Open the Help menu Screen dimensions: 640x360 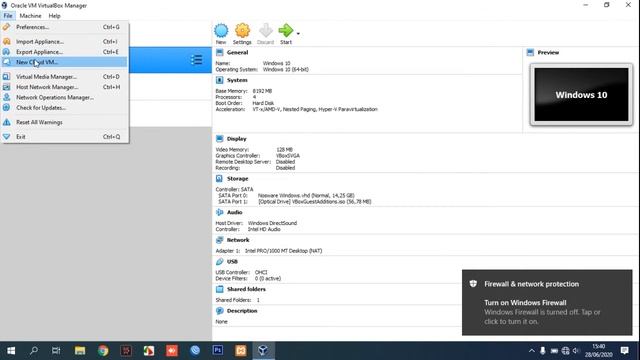54,16
